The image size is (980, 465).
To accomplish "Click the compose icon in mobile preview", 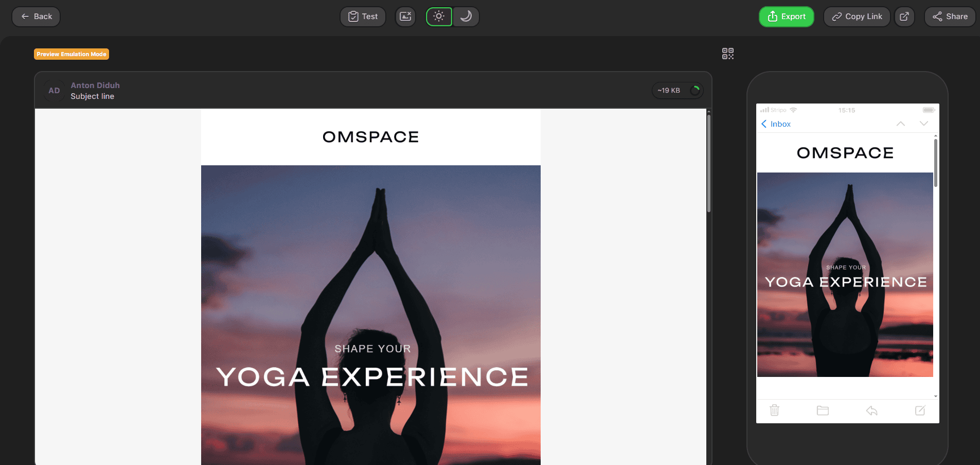I will (x=920, y=410).
